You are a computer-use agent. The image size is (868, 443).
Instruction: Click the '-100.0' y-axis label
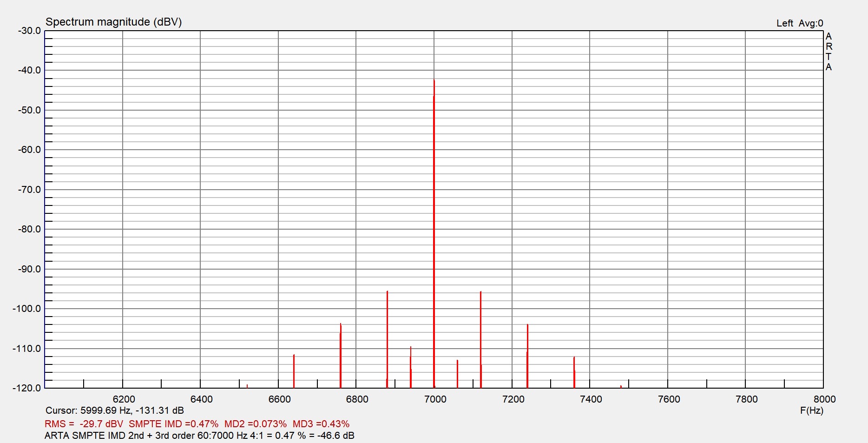click(x=27, y=309)
